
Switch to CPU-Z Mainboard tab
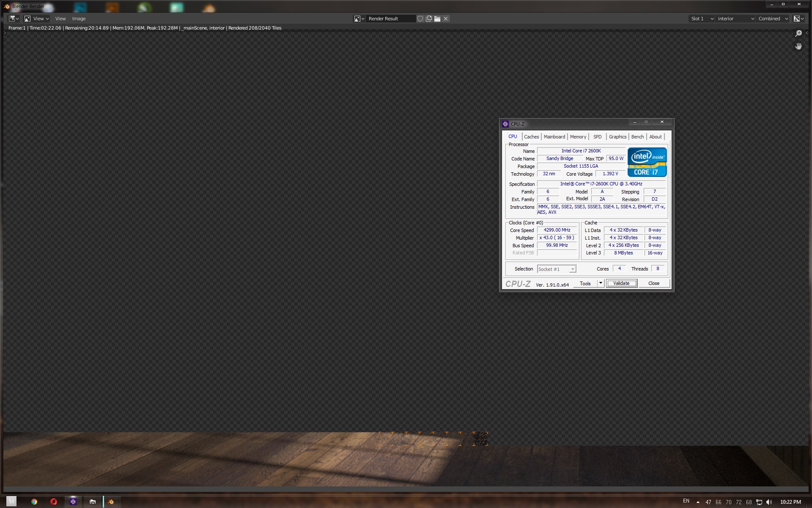(x=554, y=137)
